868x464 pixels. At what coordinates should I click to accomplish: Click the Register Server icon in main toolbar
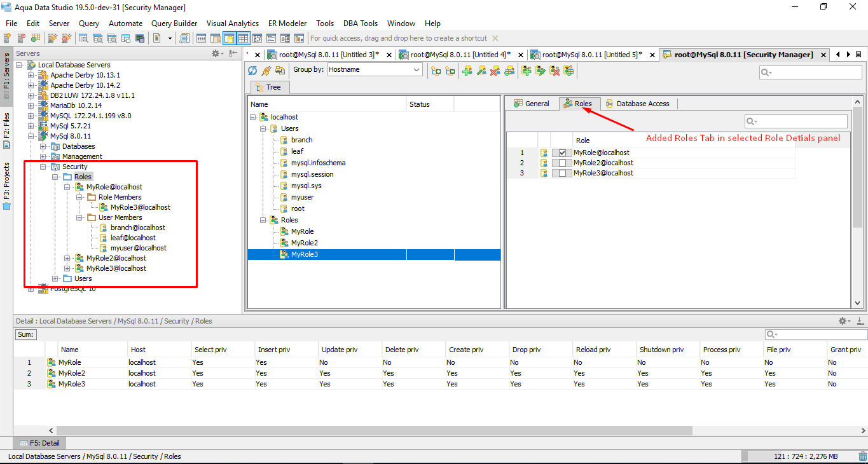pos(7,38)
